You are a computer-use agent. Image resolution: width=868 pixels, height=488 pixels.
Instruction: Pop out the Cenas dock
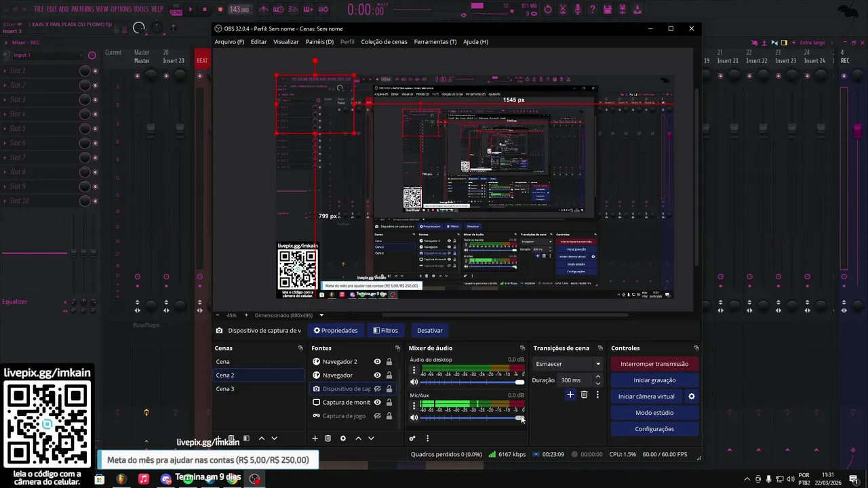coord(300,348)
